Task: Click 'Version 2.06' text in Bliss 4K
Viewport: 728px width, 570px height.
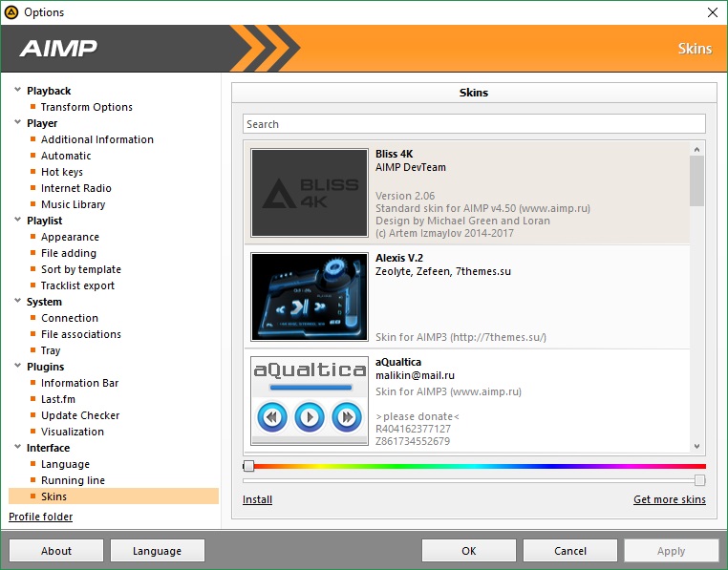Action: [405, 196]
